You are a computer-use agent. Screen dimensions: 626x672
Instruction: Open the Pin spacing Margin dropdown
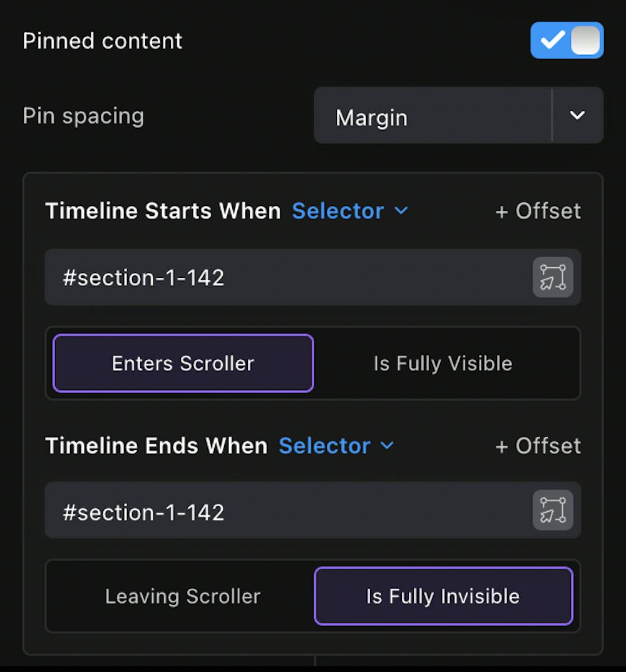458,115
